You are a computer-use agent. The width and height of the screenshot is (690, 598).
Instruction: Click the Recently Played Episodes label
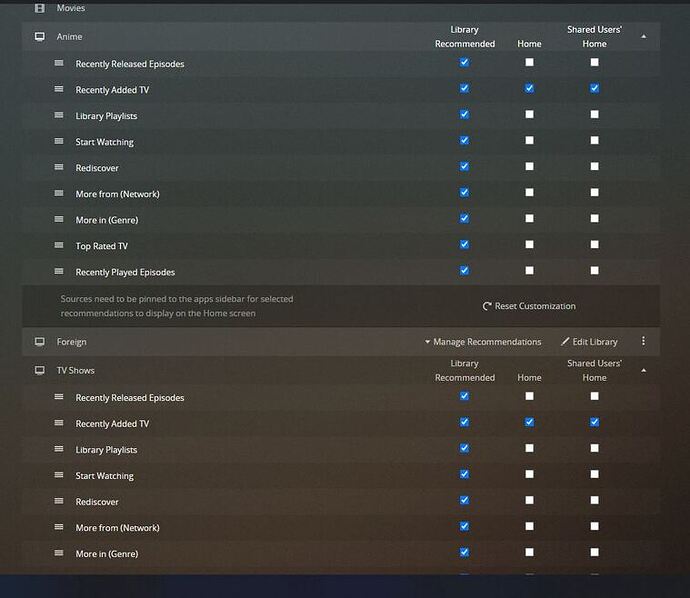[125, 272]
